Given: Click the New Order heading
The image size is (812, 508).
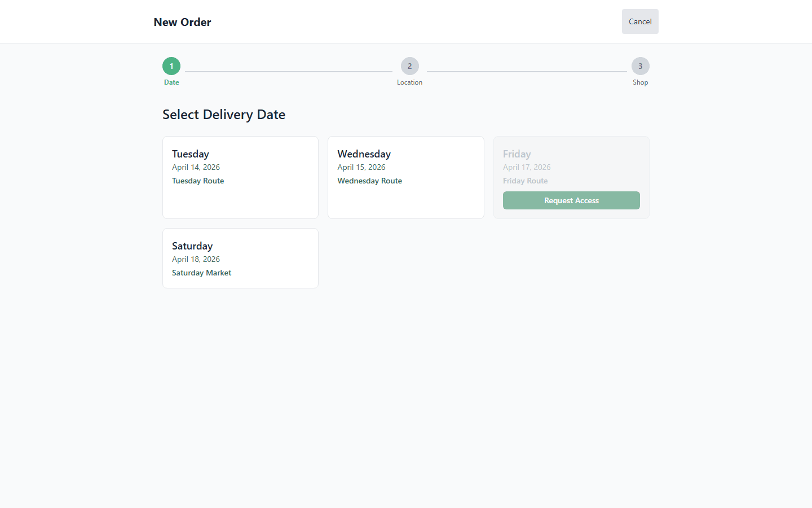Looking at the screenshot, I should pyautogui.click(x=182, y=22).
